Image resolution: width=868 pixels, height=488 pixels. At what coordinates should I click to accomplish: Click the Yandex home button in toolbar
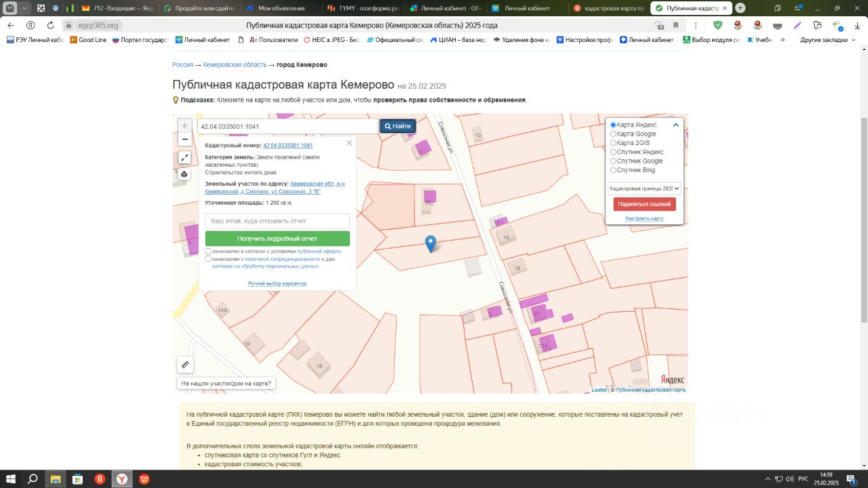pyautogui.click(x=31, y=25)
